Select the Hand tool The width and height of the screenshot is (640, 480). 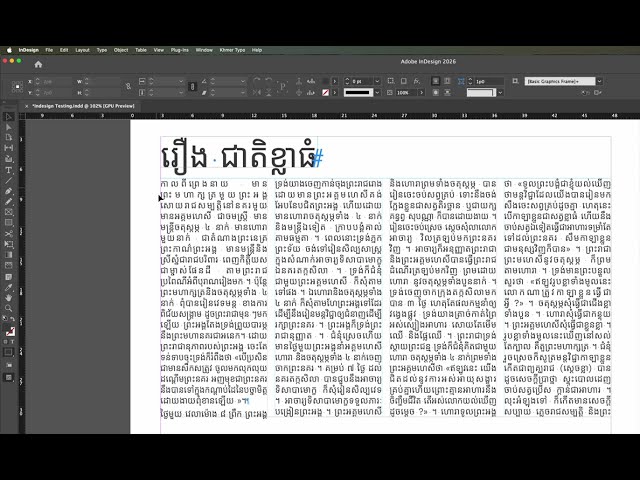[x=9, y=298]
